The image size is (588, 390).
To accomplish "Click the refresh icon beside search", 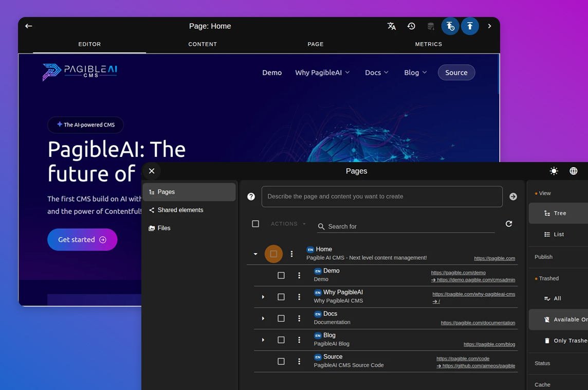I will [509, 224].
